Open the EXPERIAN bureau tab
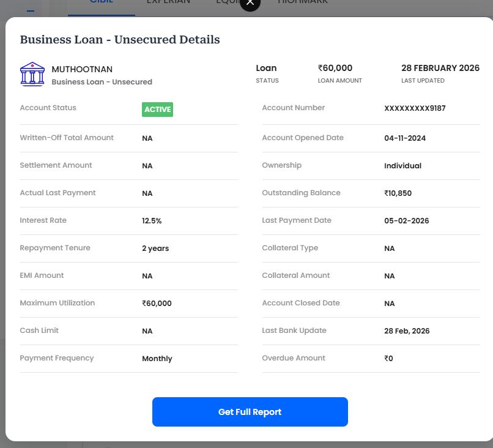 pos(168,2)
